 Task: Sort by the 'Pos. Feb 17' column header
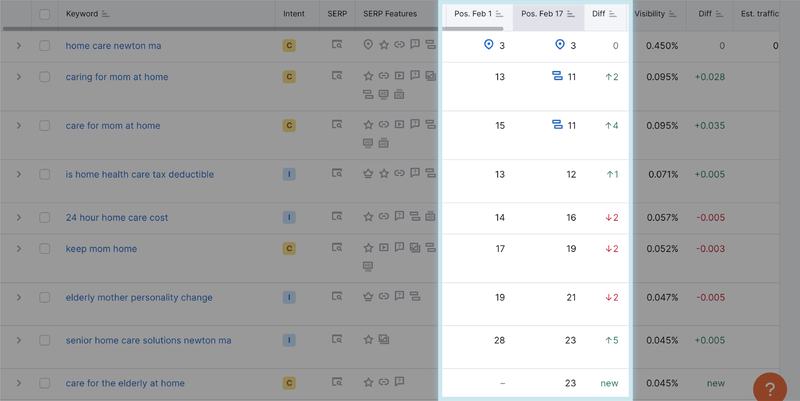click(x=548, y=14)
